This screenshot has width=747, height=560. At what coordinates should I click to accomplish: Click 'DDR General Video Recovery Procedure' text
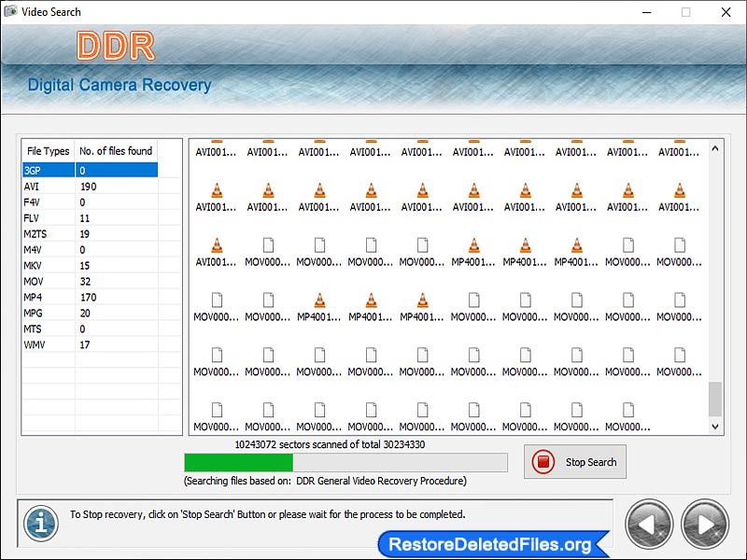point(381,481)
